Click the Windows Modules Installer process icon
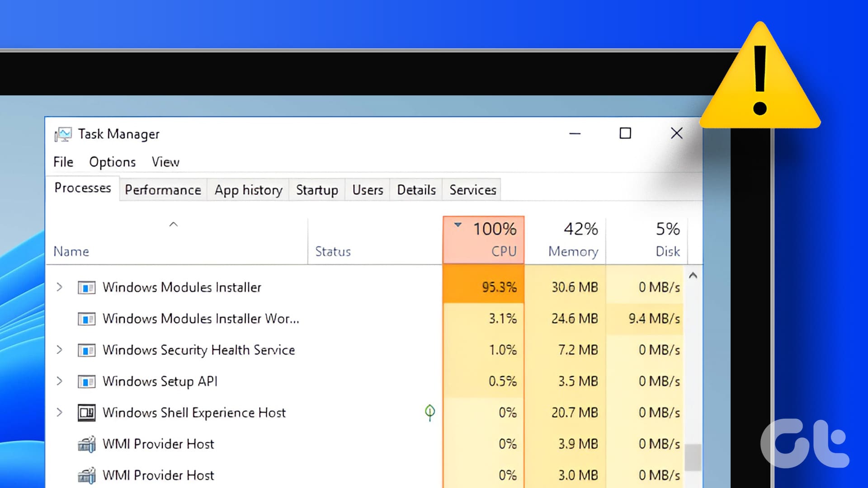This screenshot has width=868, height=488. point(86,287)
